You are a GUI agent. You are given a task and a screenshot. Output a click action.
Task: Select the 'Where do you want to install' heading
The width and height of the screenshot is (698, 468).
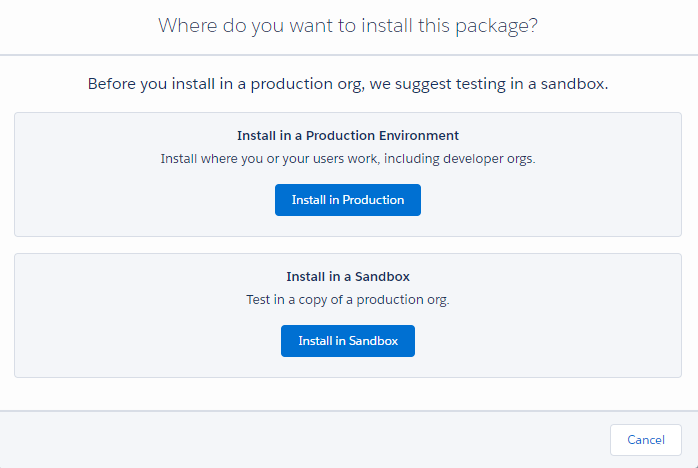tap(348, 26)
